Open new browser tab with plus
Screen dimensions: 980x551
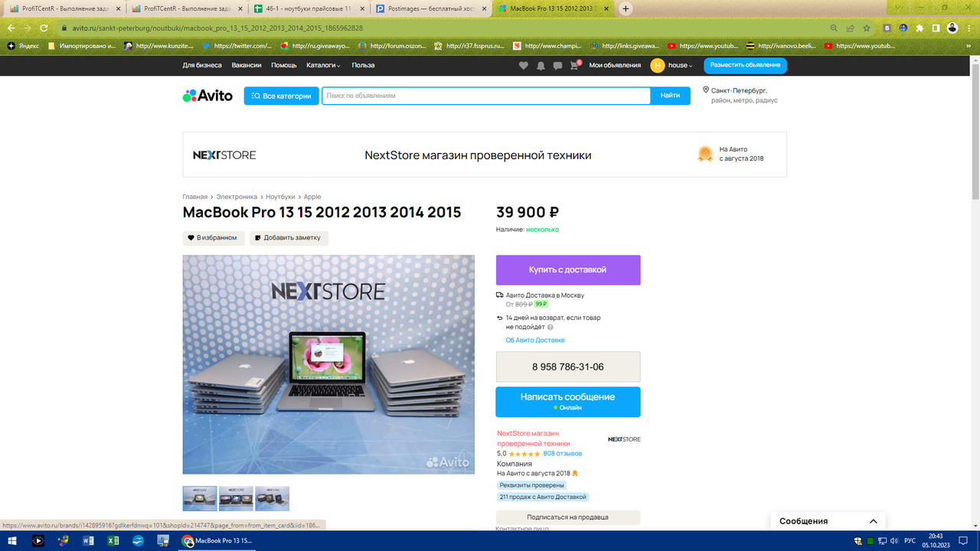pos(626,8)
